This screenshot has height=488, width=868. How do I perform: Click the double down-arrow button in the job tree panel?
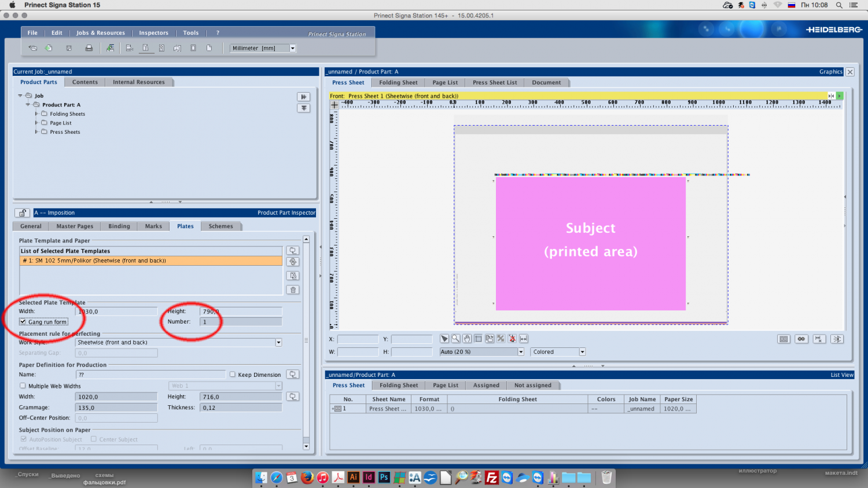[303, 108]
